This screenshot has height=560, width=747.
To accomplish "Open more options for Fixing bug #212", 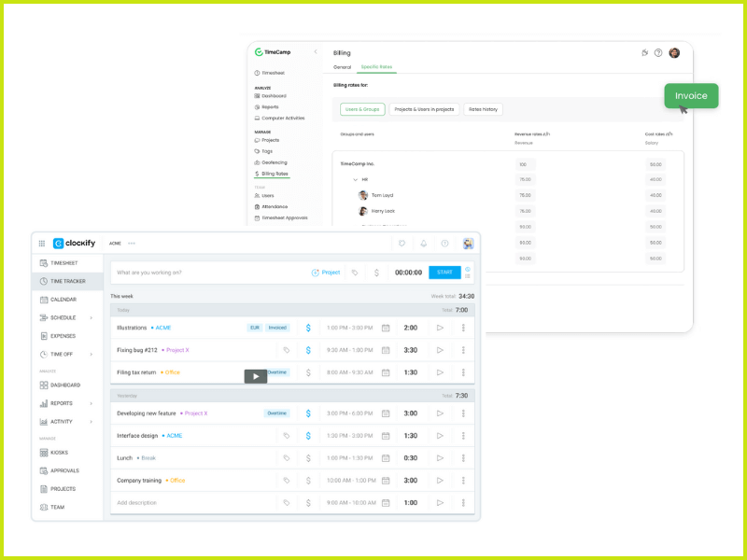I will coord(463,350).
